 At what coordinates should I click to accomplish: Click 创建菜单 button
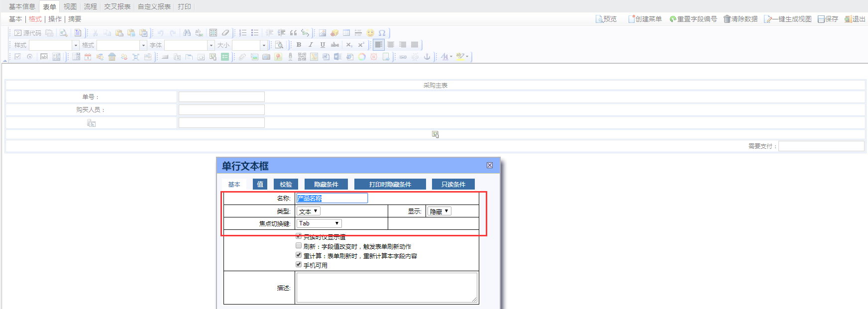click(x=645, y=19)
